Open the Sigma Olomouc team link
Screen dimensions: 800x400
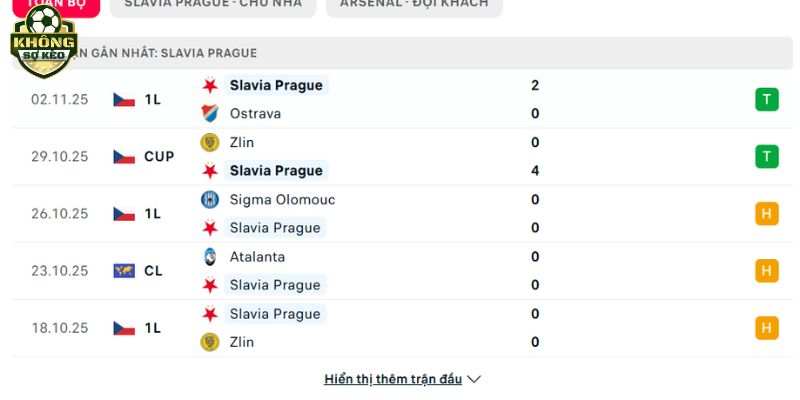coord(268,199)
